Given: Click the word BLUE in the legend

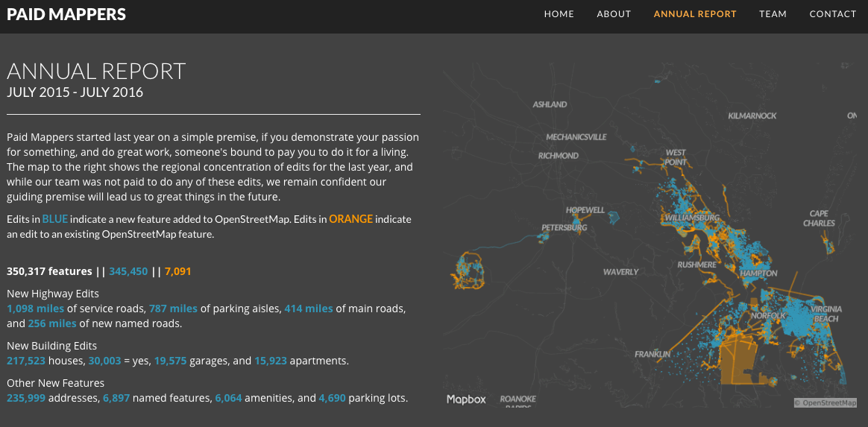Looking at the screenshot, I should [x=54, y=219].
